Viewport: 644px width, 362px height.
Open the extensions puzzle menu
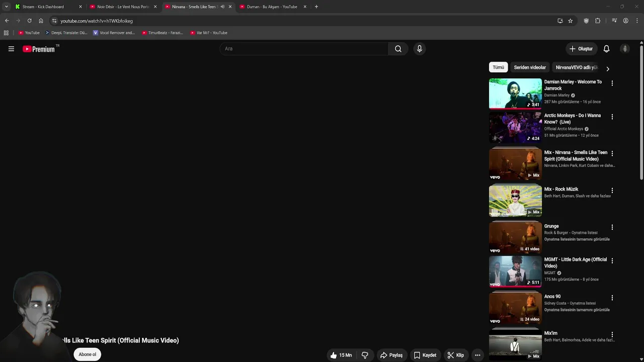click(x=598, y=21)
